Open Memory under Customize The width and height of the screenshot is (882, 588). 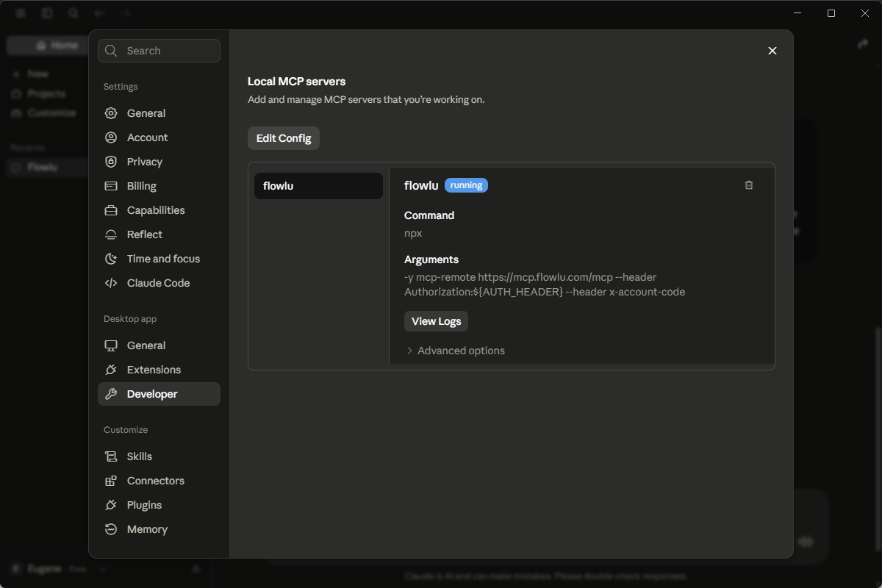click(x=159, y=529)
